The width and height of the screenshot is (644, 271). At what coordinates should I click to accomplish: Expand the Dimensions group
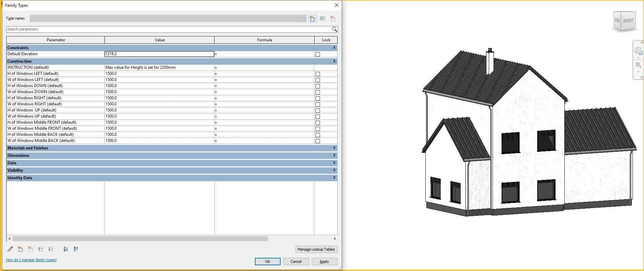click(x=334, y=155)
